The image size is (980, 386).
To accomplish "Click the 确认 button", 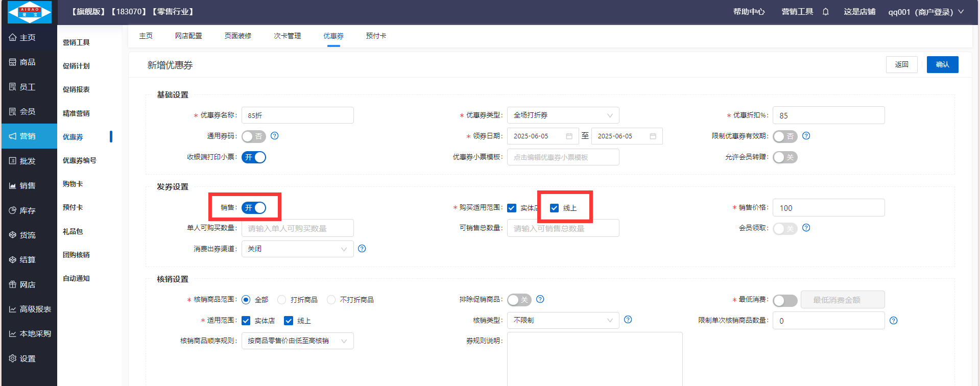I will click(x=942, y=65).
